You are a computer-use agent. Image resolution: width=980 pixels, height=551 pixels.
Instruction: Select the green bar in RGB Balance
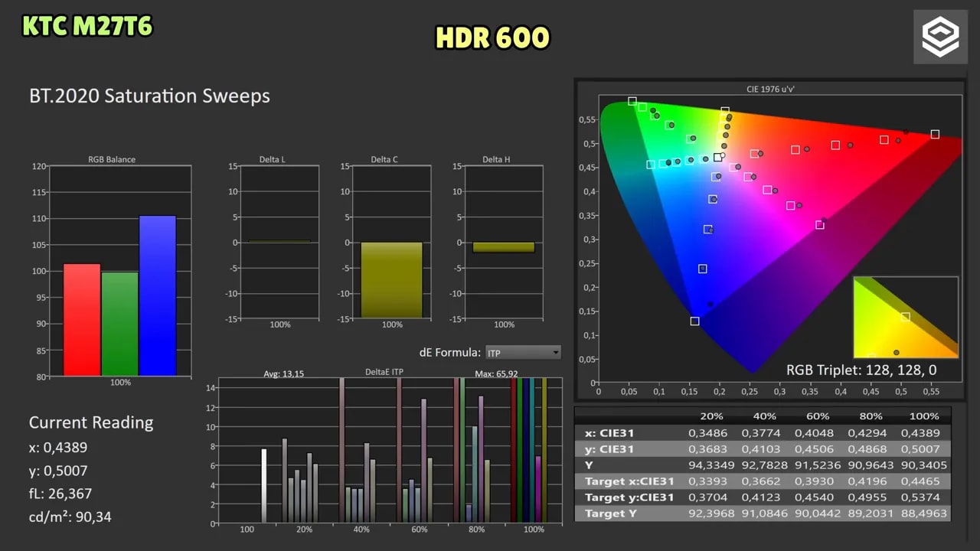[x=119, y=324]
